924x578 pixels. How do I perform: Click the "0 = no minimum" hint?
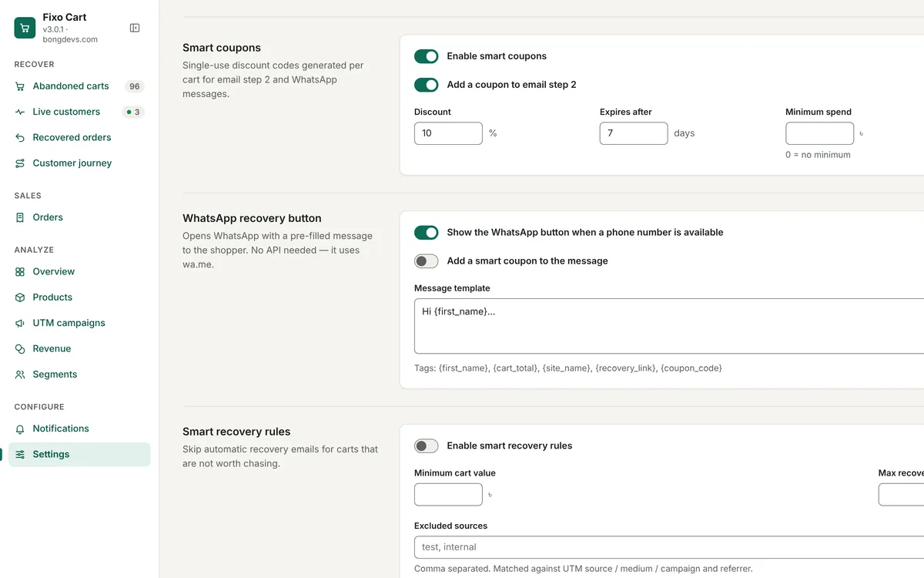coord(818,155)
